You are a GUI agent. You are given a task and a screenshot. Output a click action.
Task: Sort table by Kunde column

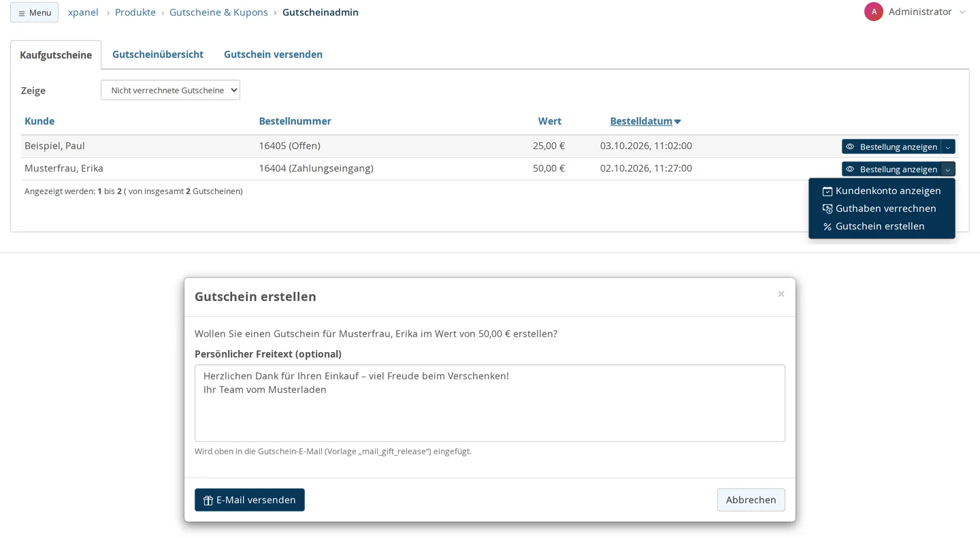click(x=39, y=121)
